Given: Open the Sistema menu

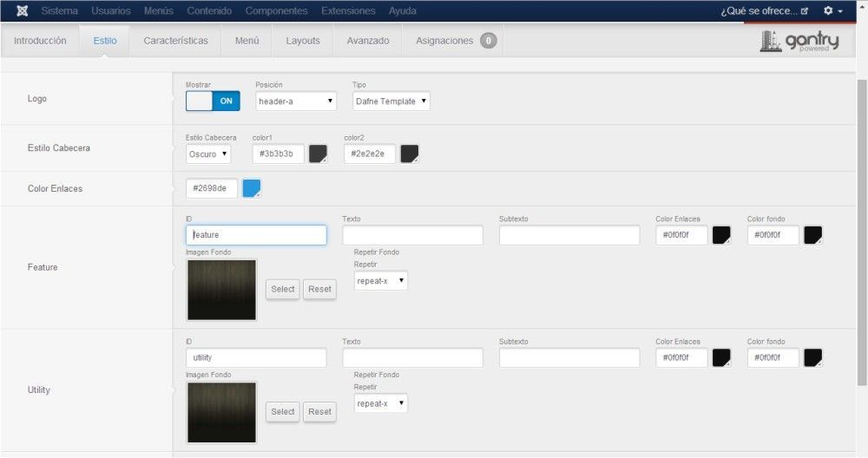Looking at the screenshot, I should point(59,10).
